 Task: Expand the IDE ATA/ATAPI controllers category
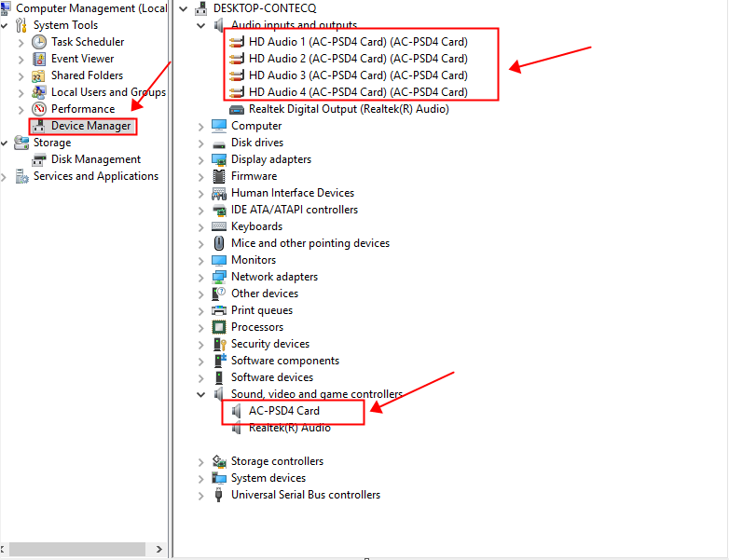(x=200, y=211)
